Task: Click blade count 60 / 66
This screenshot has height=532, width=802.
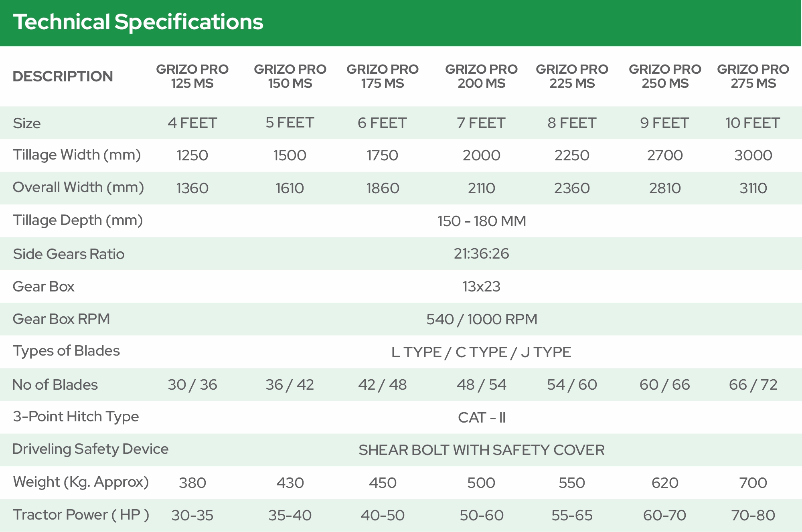Action: pyautogui.click(x=665, y=385)
